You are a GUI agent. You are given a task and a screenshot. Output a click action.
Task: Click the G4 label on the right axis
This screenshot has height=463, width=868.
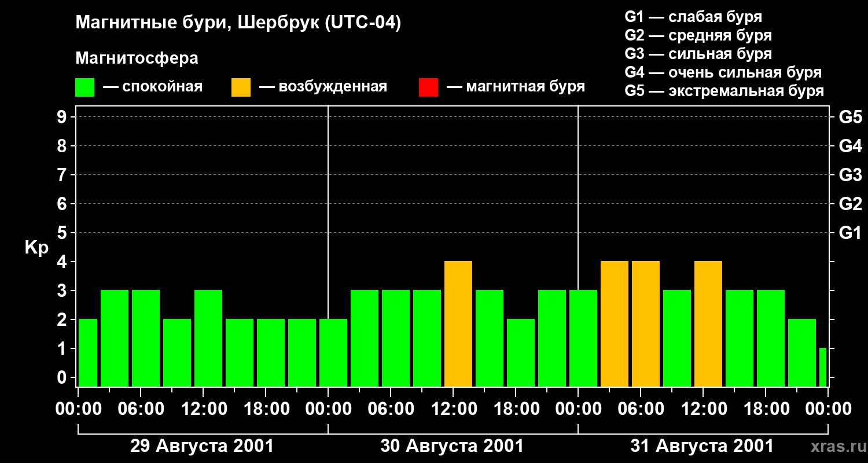[850, 146]
